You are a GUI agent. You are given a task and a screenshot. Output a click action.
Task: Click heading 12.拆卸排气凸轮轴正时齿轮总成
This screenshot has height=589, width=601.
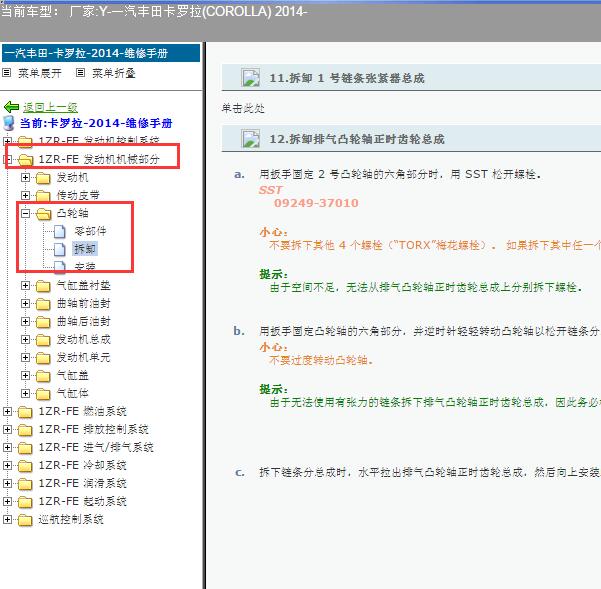357,139
